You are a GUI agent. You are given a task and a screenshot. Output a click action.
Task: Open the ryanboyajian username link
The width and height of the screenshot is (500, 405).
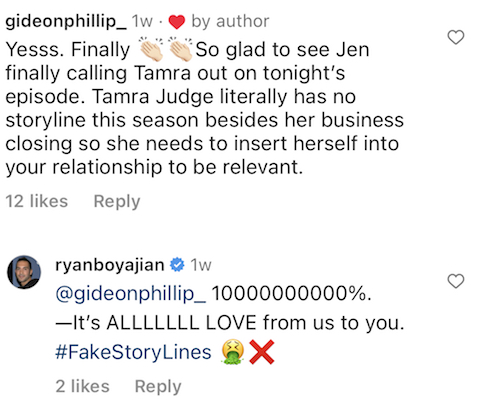click(x=110, y=266)
